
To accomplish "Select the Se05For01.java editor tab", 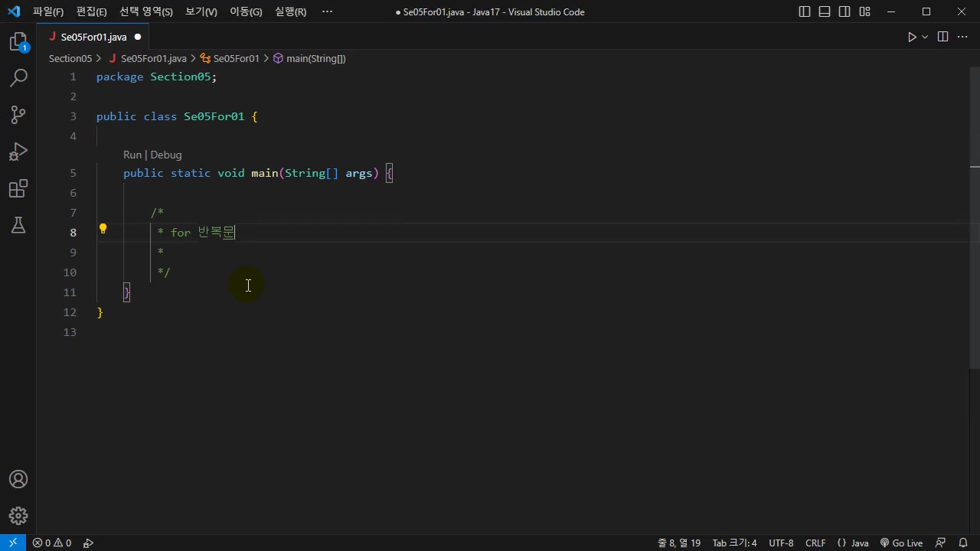I will tap(93, 37).
